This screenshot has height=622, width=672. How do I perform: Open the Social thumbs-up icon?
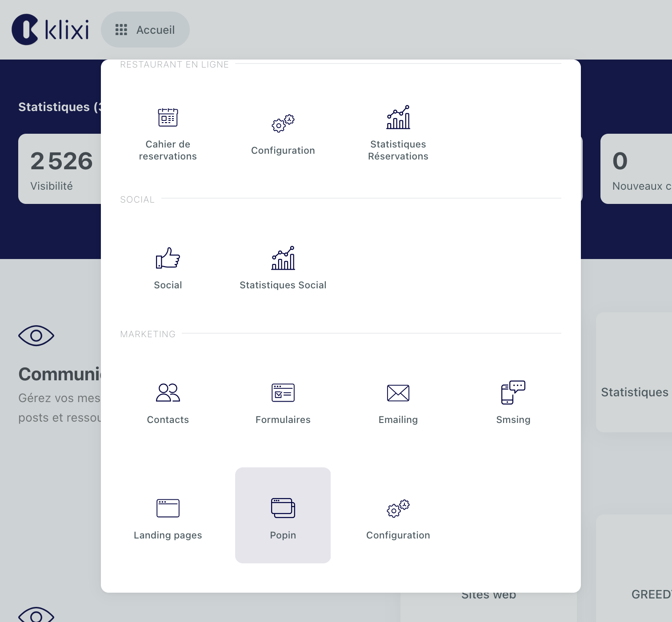pyautogui.click(x=168, y=258)
